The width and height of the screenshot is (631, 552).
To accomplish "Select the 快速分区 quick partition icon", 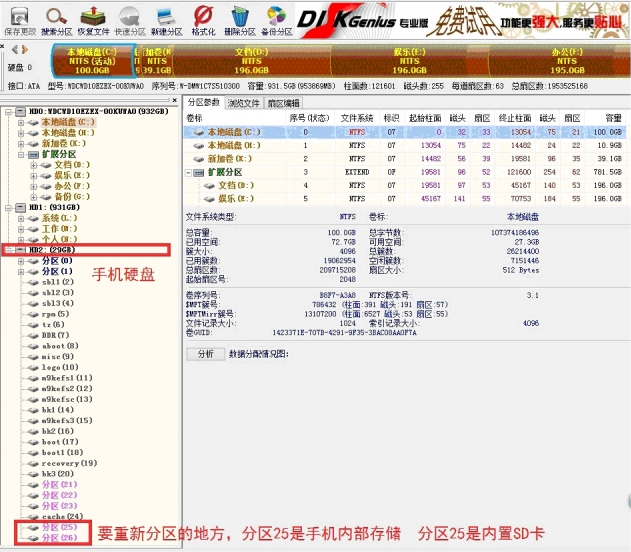I will pyautogui.click(x=130, y=21).
